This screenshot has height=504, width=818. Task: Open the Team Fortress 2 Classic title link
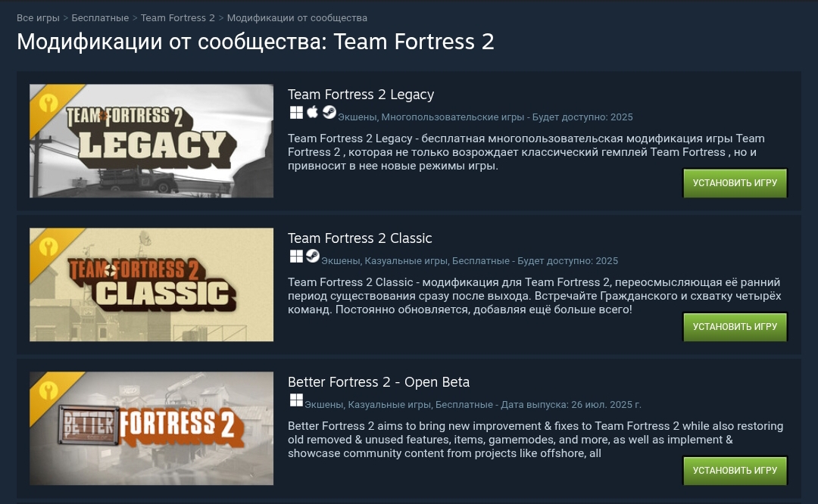click(360, 238)
